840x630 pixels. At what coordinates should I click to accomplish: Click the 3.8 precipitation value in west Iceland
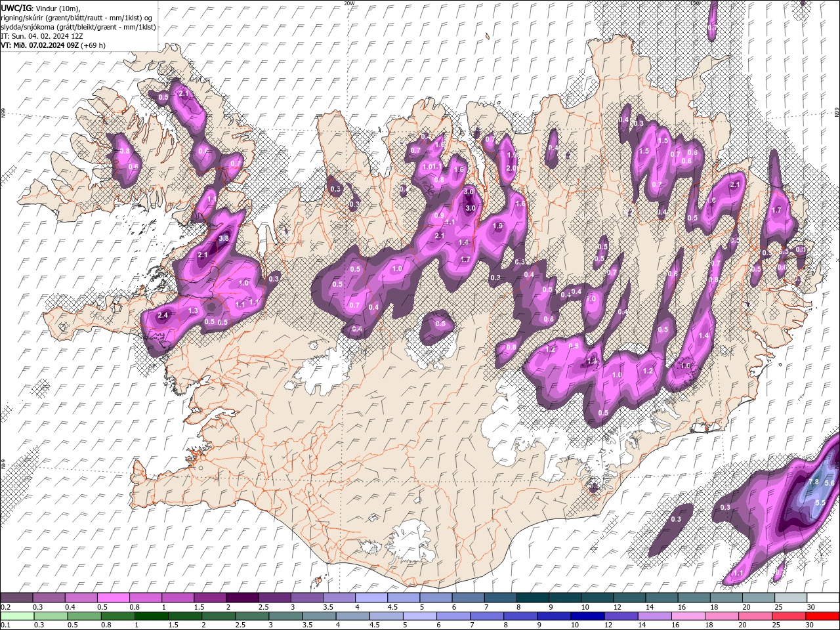coord(223,238)
